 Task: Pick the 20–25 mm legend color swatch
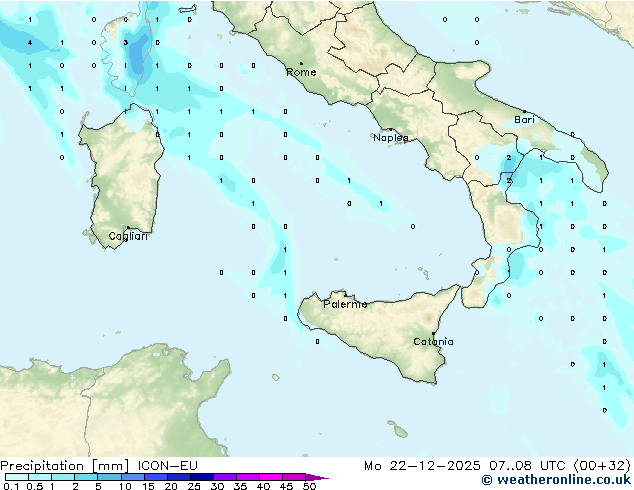pyautogui.click(x=179, y=477)
